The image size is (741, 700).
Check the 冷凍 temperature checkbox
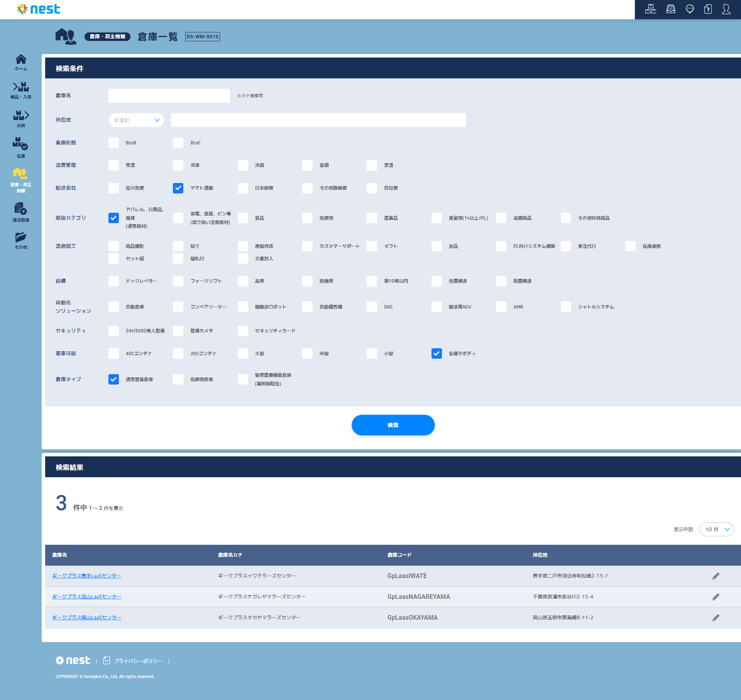(178, 165)
